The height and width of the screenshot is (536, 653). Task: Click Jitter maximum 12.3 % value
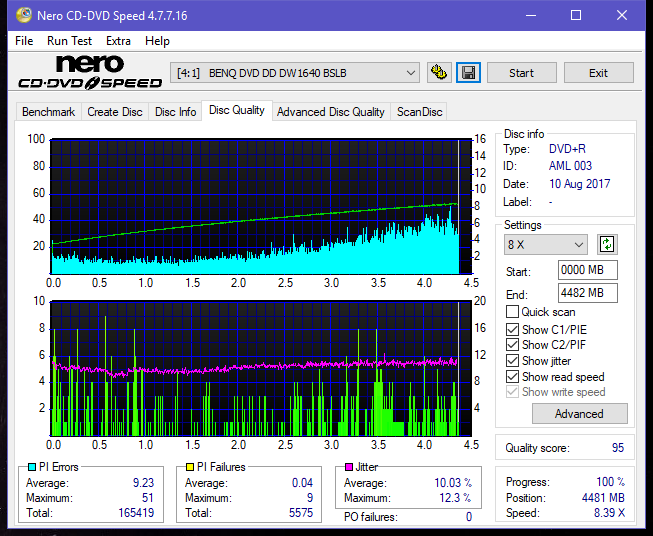point(456,498)
